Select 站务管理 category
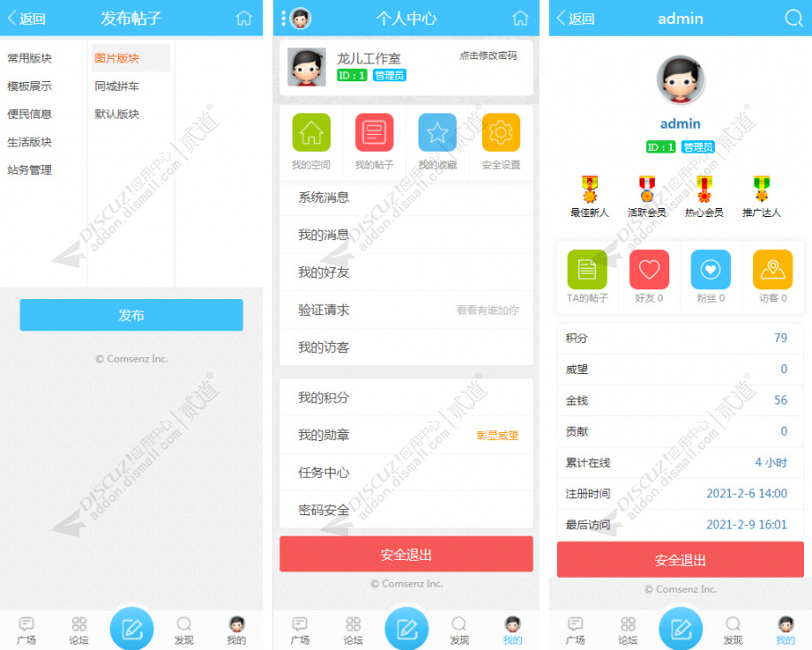 [x=29, y=170]
